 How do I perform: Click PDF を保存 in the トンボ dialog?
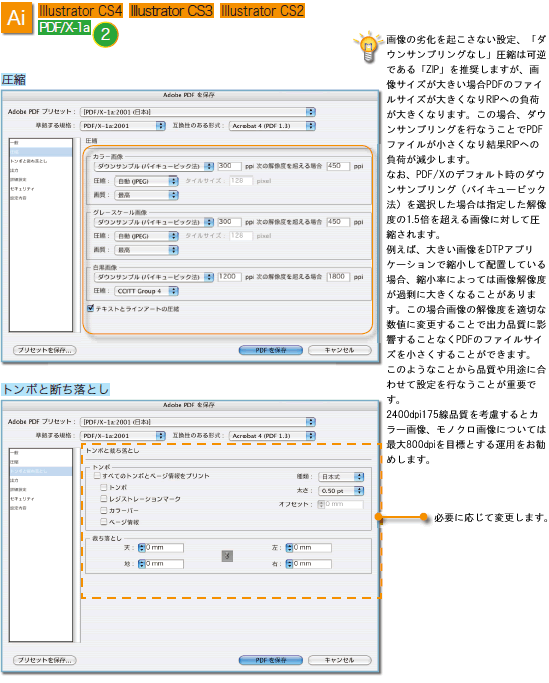[x=271, y=660]
